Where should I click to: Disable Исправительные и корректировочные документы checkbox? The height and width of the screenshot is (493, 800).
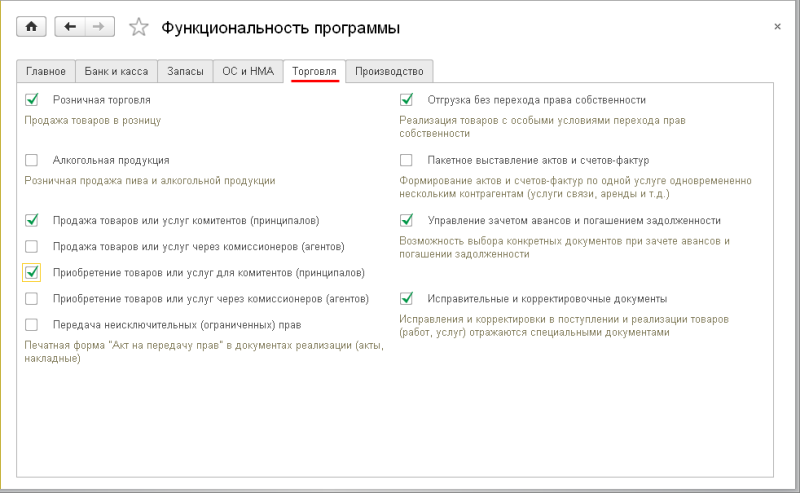[x=406, y=298]
